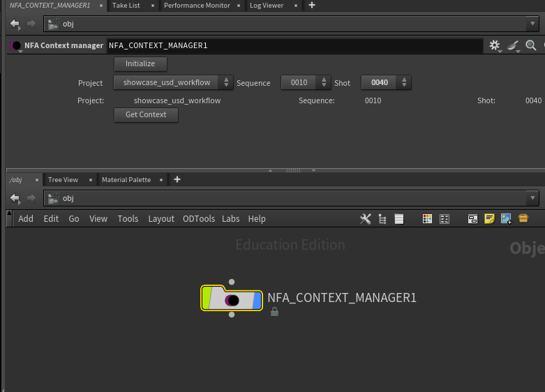Click the search magnifier icon in parameter pane
The width and height of the screenshot is (545, 392).
[531, 45]
